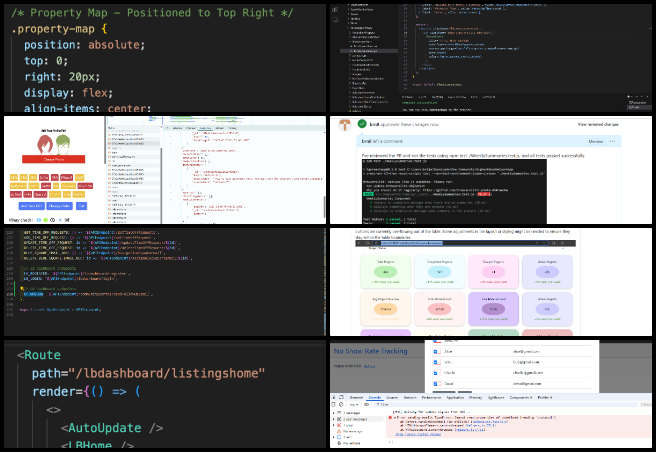Viewport: 656px width, 452px height.
Task: Expand the messages group in console sidebar
Action: (x=333, y=413)
